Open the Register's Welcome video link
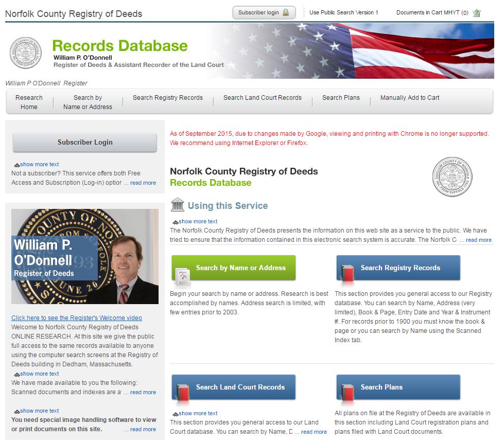 76,317
